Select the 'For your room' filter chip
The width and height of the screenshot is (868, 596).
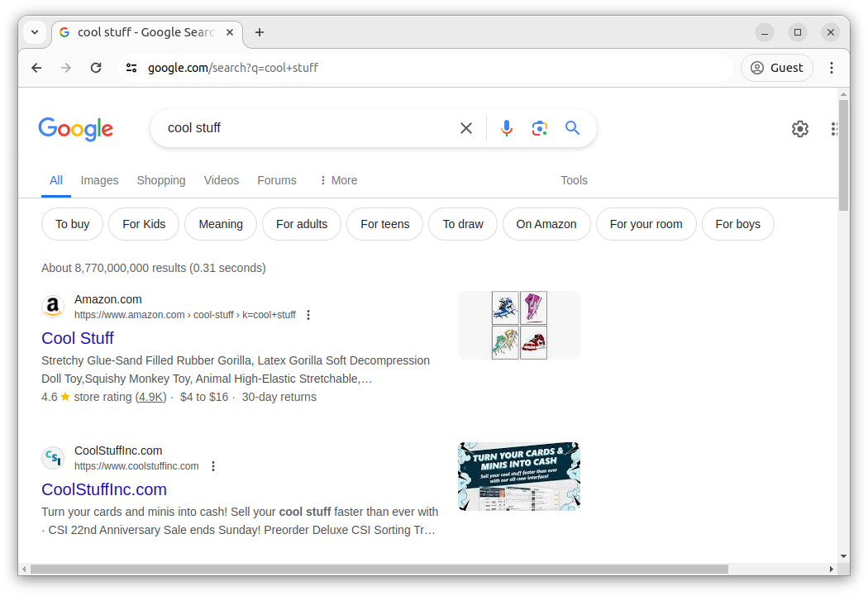(x=646, y=224)
